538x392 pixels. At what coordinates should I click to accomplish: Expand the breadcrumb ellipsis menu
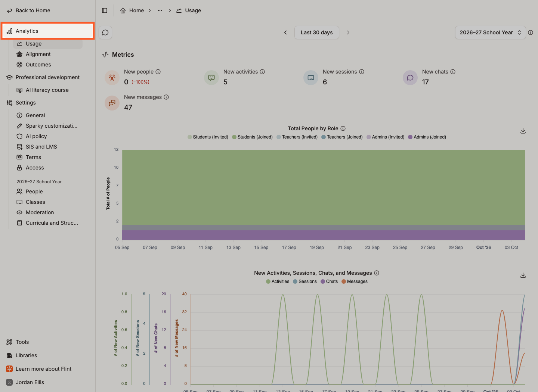(x=160, y=10)
